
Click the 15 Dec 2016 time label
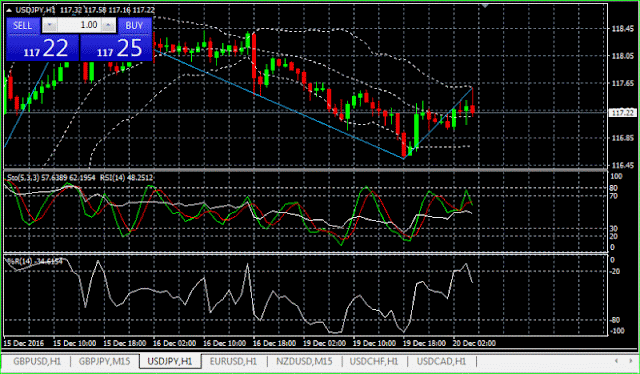(x=24, y=343)
